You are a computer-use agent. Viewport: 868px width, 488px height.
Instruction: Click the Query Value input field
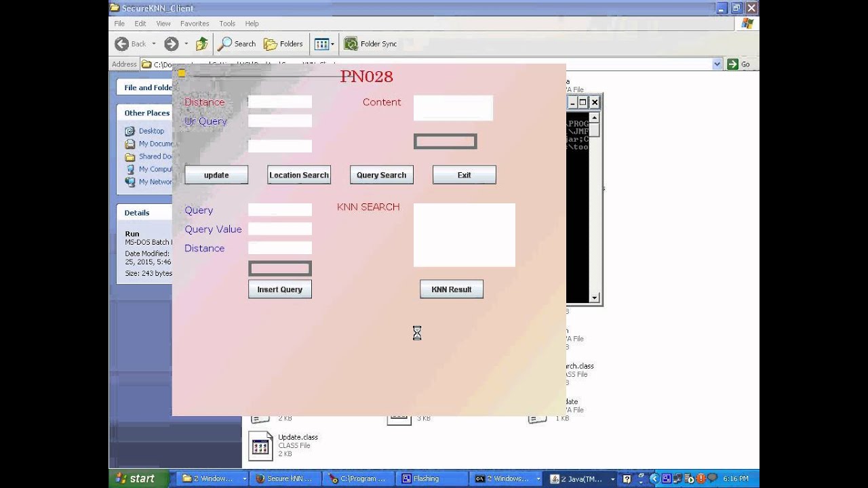point(280,229)
